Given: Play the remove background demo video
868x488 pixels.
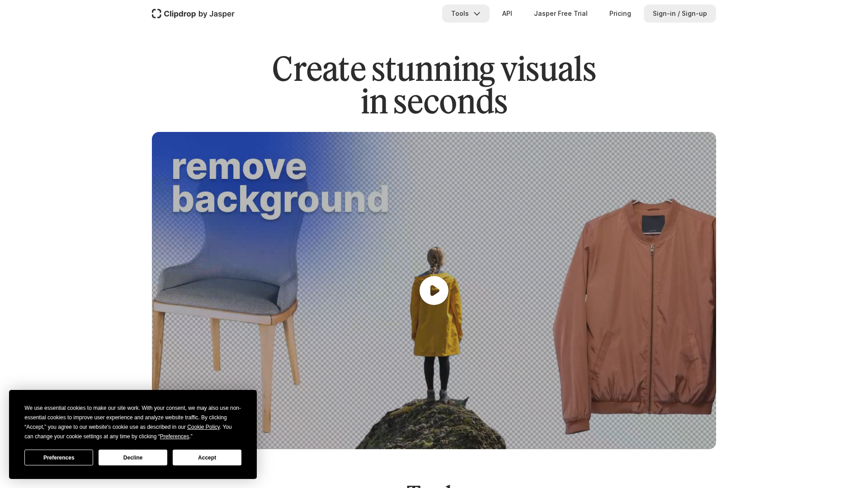Looking at the screenshot, I should (x=434, y=291).
